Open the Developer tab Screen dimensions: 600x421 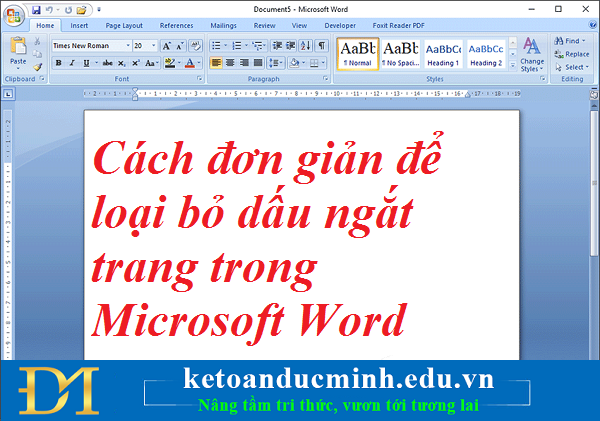(340, 26)
